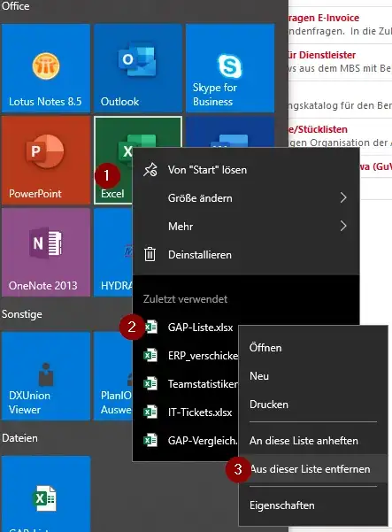The width and height of the screenshot is (392, 532).
Task: Click the unpin icon next to Von Start lösen
Action: pos(150,170)
